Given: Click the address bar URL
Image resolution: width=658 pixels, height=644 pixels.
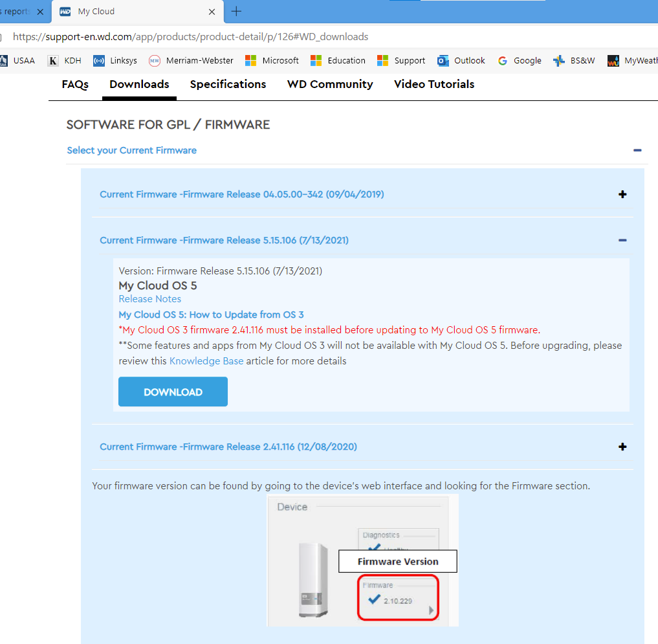Looking at the screenshot, I should tap(190, 37).
